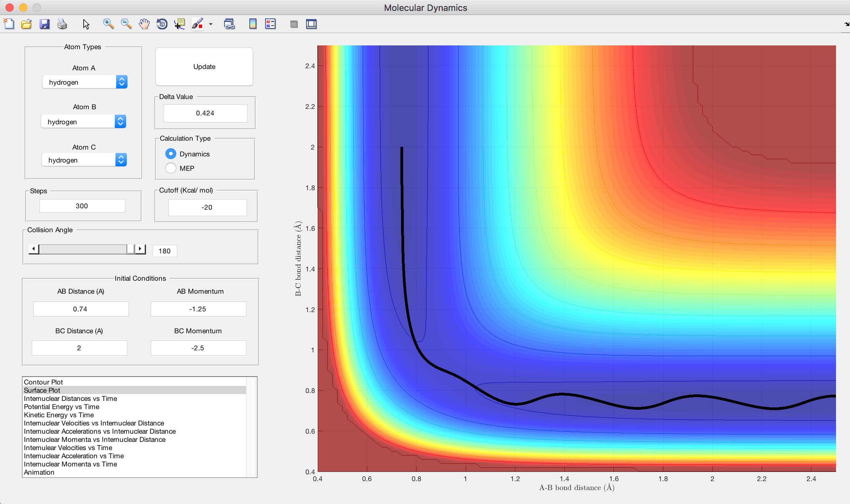The width and height of the screenshot is (850, 504).
Task: Activate the Rotate 3D tool
Action: click(162, 24)
